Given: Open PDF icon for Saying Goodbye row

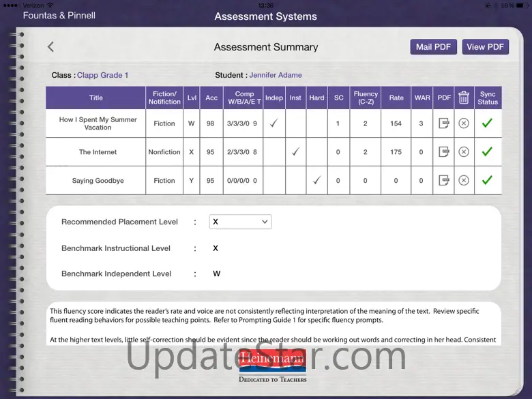Looking at the screenshot, I should coord(444,180).
